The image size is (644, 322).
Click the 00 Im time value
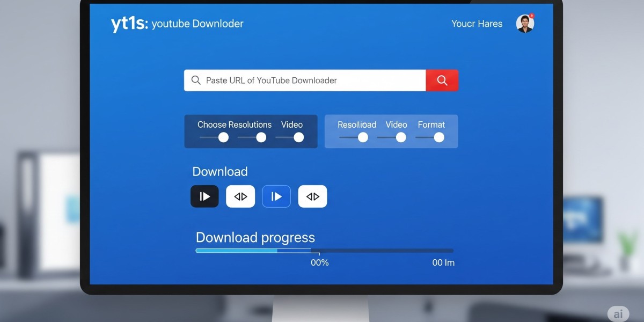pyautogui.click(x=443, y=262)
